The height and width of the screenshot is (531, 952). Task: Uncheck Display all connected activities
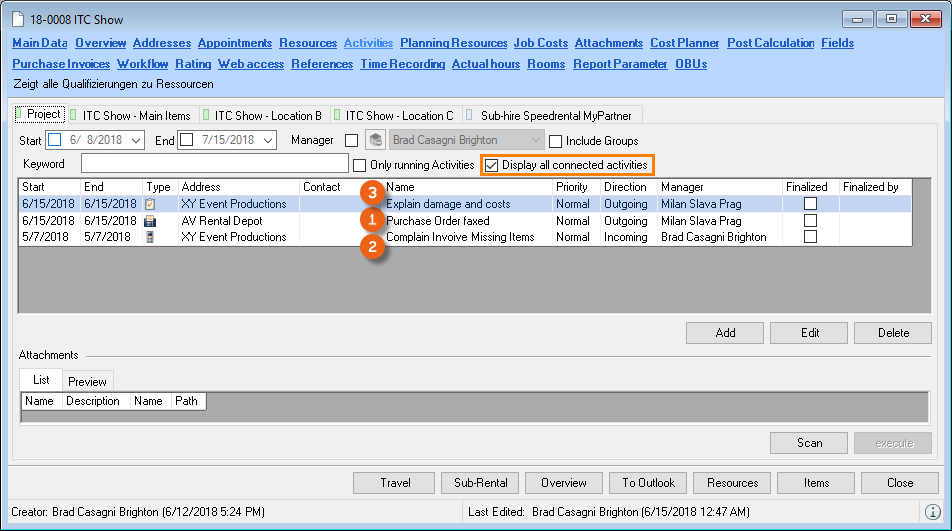click(x=491, y=165)
